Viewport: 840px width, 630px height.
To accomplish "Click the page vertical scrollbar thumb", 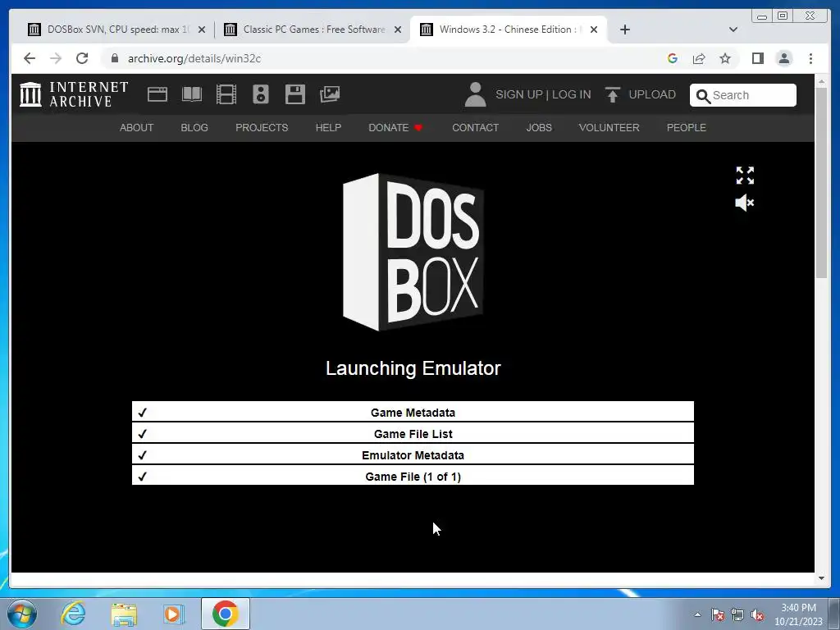I will pyautogui.click(x=822, y=182).
